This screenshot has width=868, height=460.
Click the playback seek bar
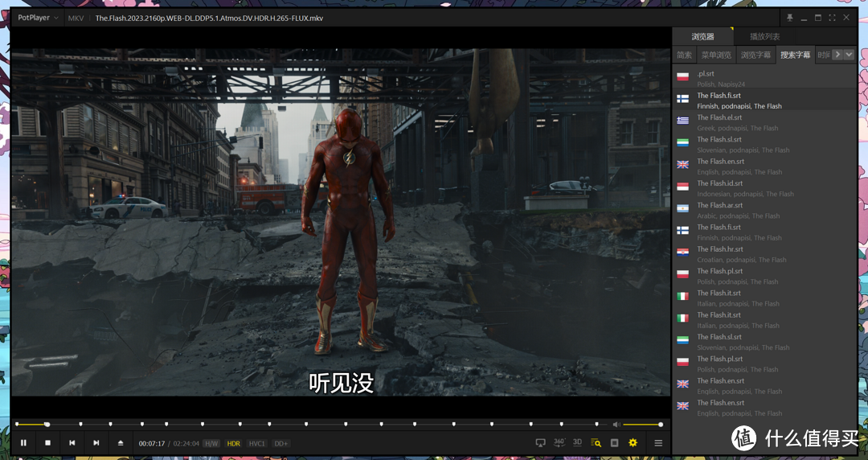(x=310, y=425)
